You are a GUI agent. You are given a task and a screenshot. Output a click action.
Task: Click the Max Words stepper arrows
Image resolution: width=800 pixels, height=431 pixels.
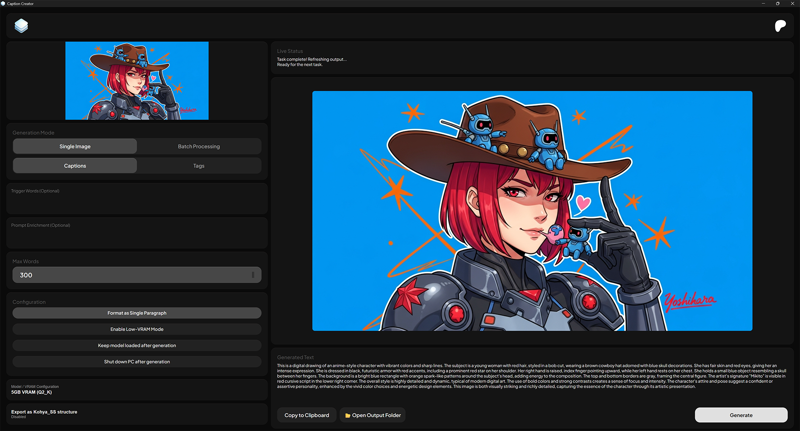coord(254,275)
